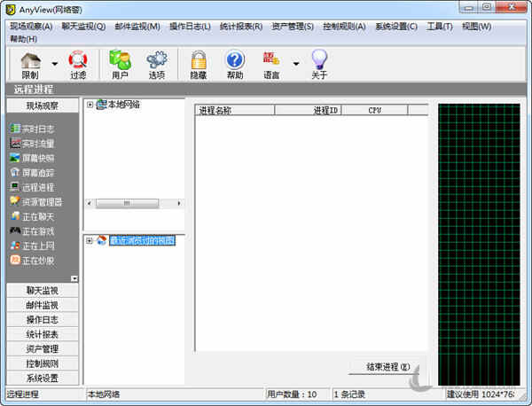Image resolution: width=532 pixels, height=406 pixels.
Task: Open the 聊天监视(Q) menu
Action: pos(83,27)
